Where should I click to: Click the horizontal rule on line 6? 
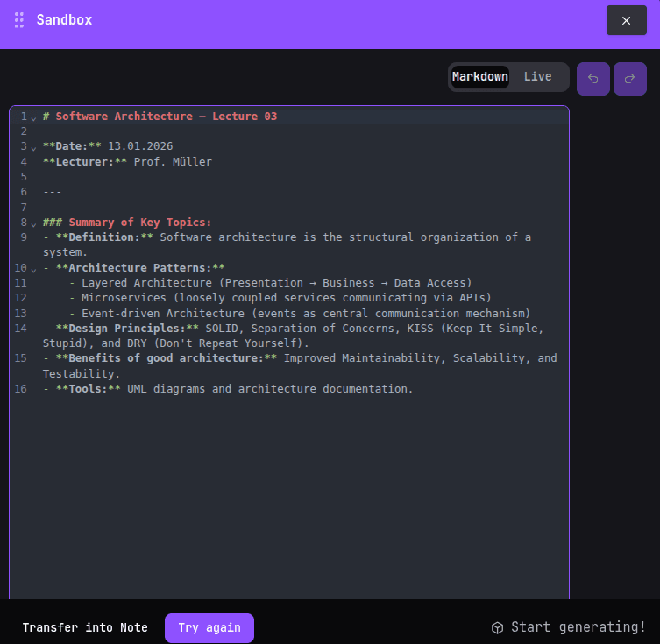(53, 192)
